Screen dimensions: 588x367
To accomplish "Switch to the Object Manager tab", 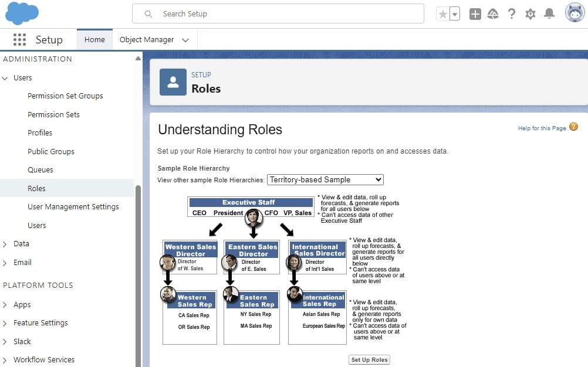I will point(147,39).
